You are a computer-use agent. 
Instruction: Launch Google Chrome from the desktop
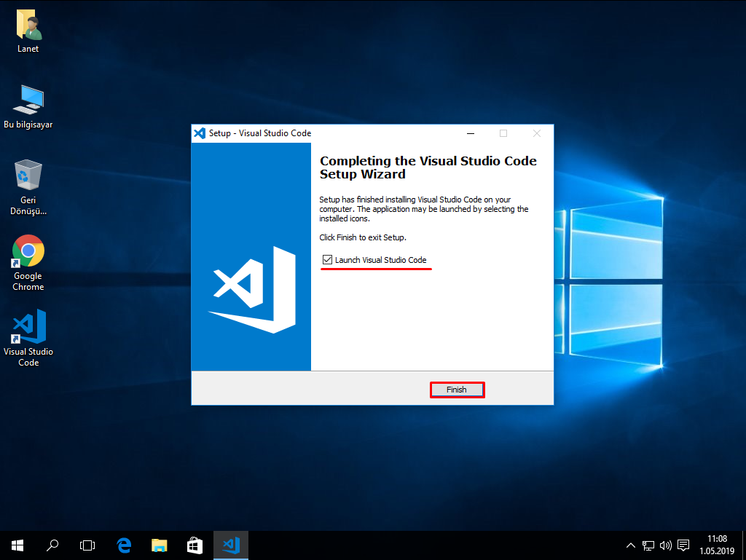tap(28, 249)
